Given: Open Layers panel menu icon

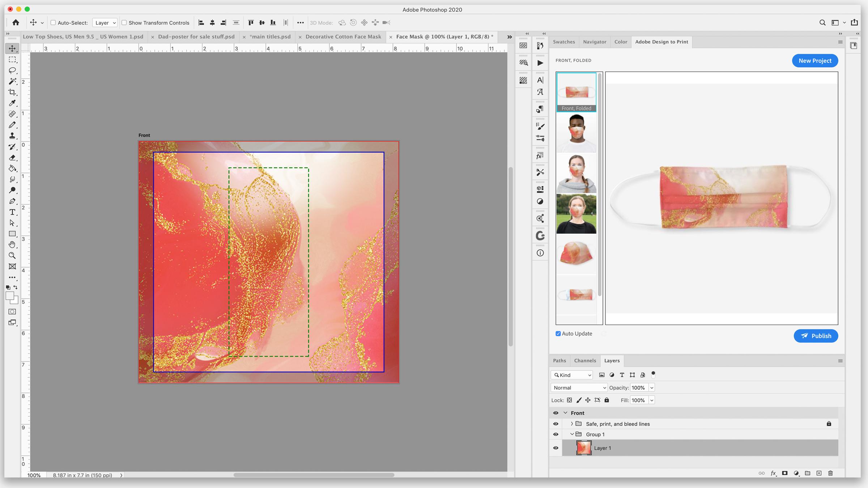Looking at the screenshot, I should coord(840,361).
